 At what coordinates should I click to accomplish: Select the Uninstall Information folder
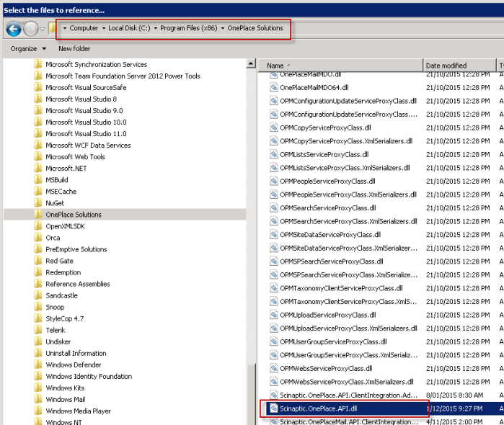[76, 354]
